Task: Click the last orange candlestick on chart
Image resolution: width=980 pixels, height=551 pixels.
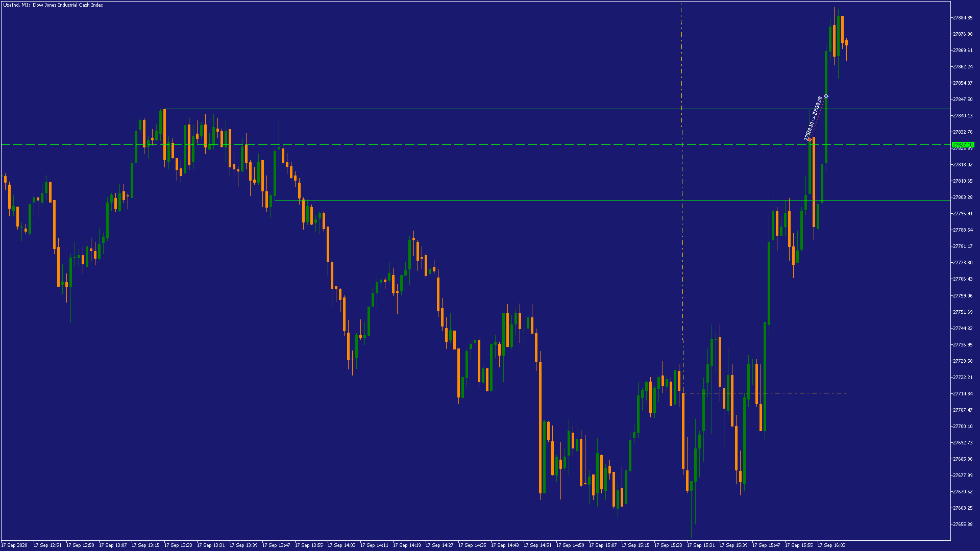Action: 846,43
